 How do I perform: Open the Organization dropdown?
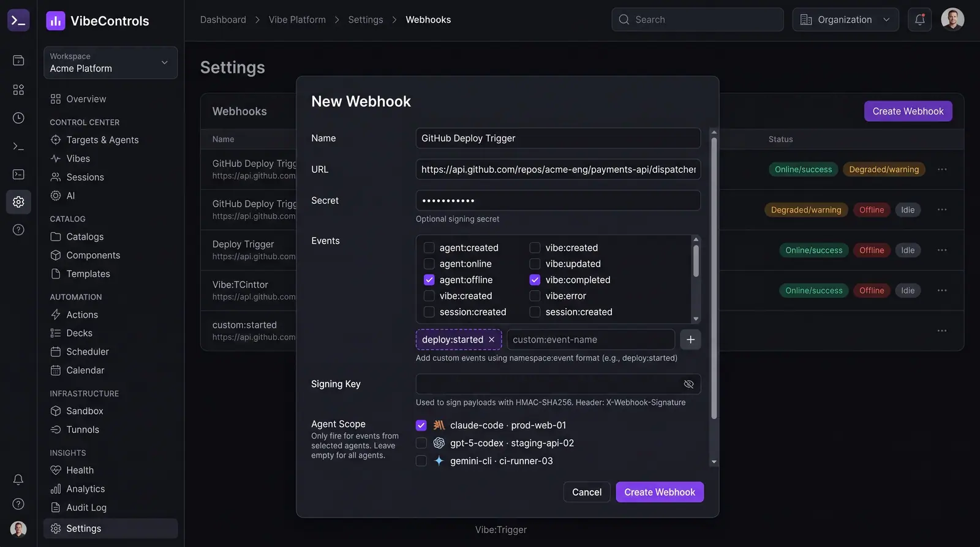tap(846, 20)
